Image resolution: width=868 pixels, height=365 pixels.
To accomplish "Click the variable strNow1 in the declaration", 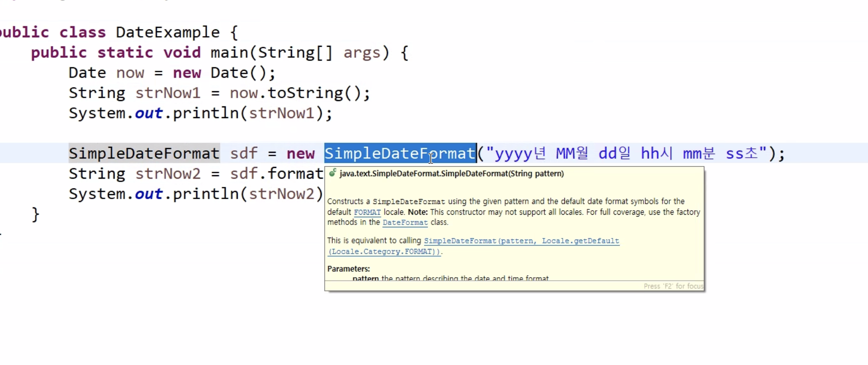I will [x=168, y=93].
